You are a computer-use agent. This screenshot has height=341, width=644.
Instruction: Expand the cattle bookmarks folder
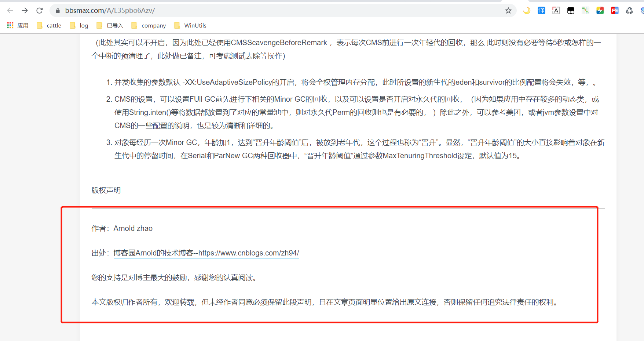click(x=49, y=25)
